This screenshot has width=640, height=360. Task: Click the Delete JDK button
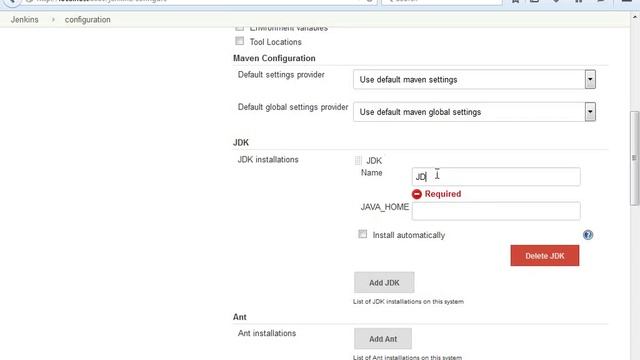click(544, 256)
